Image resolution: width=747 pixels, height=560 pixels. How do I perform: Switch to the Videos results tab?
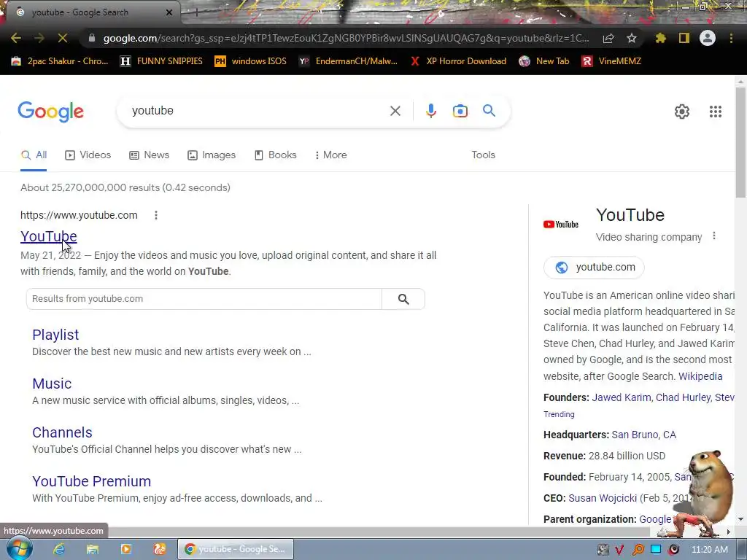[88, 155]
